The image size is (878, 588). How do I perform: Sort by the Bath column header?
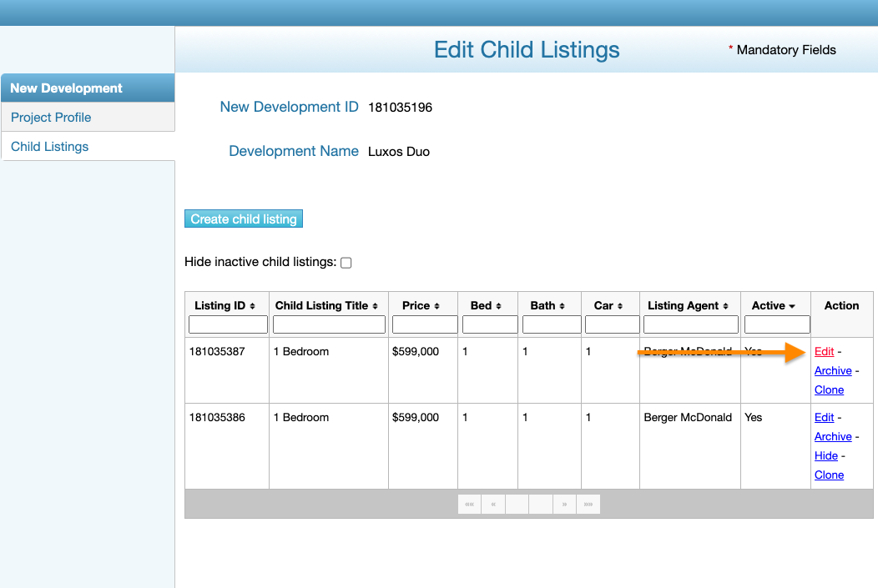pos(547,306)
